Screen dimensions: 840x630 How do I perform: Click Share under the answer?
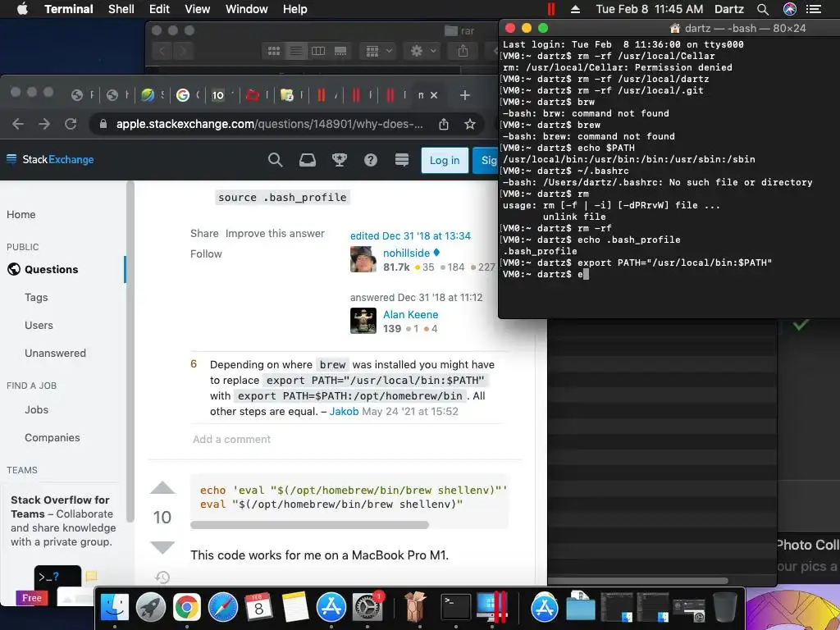(204, 234)
